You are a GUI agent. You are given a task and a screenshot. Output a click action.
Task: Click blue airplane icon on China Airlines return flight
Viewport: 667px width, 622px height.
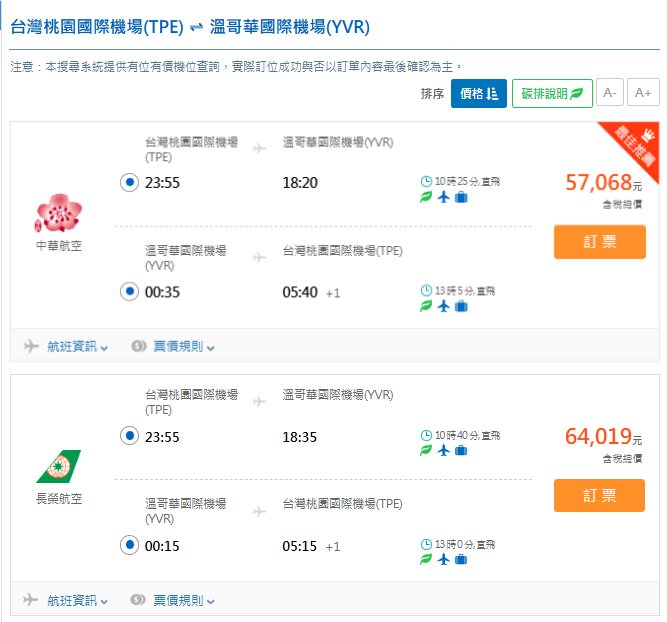444,307
